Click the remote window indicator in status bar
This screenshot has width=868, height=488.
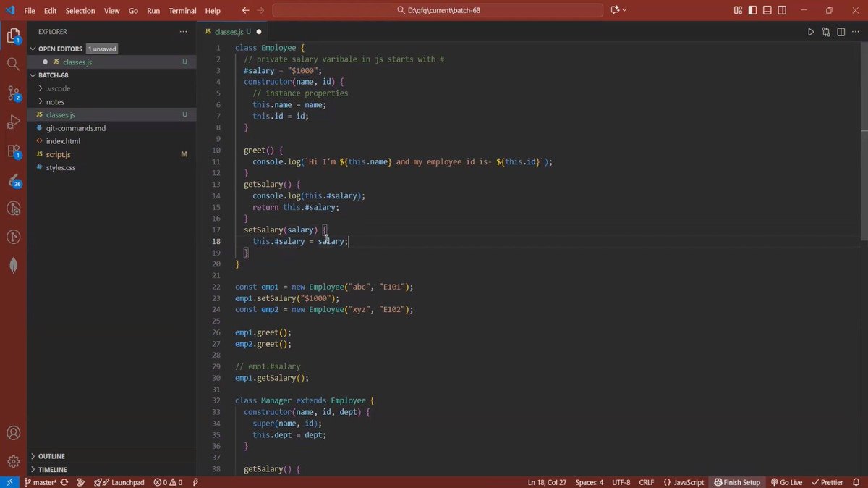9,482
